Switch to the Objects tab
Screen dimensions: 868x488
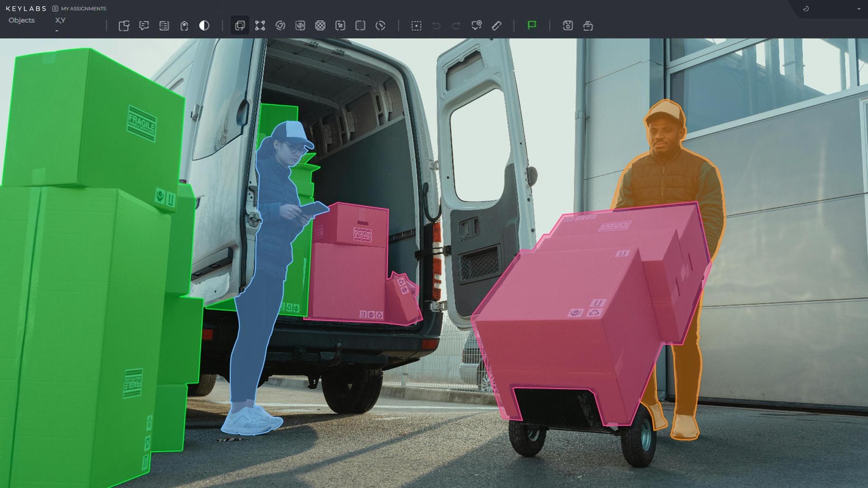[21, 20]
